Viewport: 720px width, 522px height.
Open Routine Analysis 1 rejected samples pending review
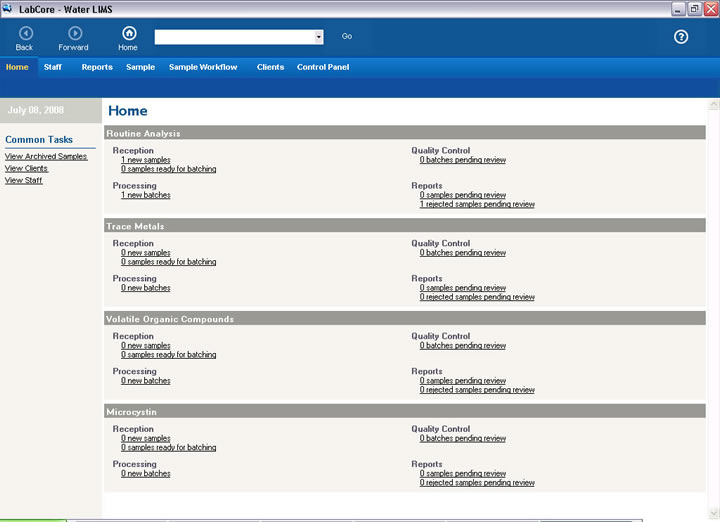pyautogui.click(x=477, y=204)
